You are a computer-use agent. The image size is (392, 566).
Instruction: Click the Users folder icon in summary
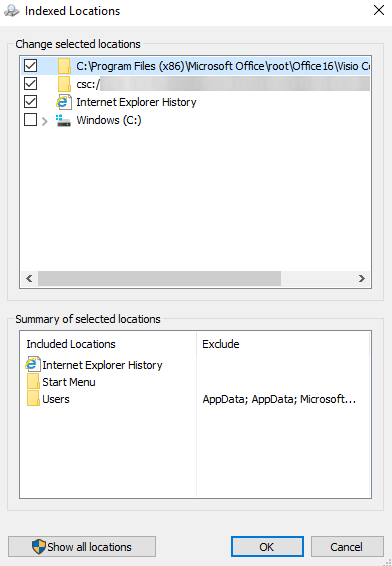(x=33, y=399)
